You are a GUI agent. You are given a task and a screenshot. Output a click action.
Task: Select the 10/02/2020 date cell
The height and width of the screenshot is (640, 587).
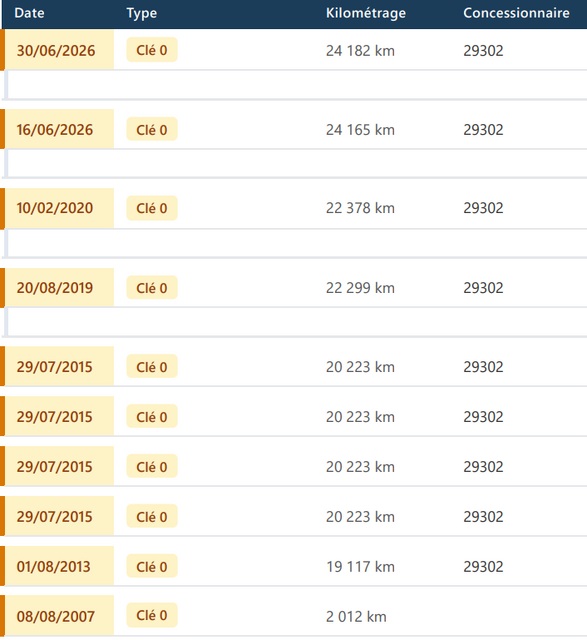click(x=59, y=208)
